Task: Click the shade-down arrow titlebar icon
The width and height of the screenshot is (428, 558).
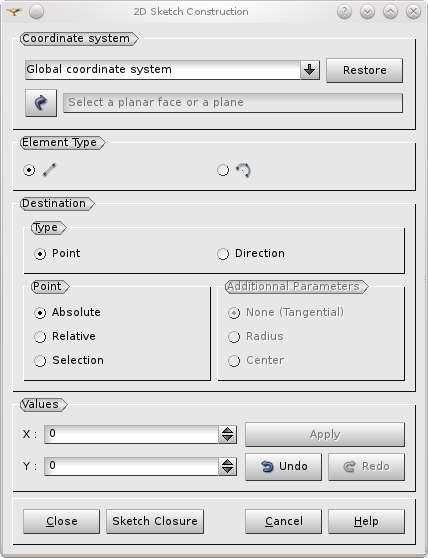Action: click(367, 12)
